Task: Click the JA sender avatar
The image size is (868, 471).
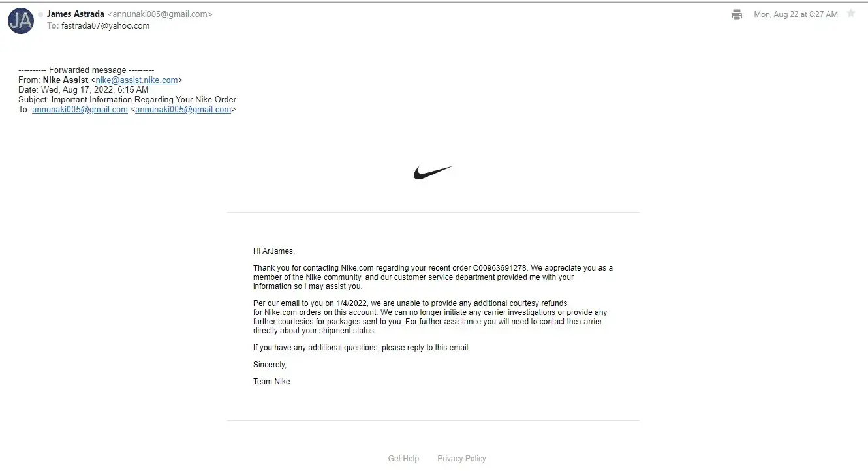Action: point(21,21)
